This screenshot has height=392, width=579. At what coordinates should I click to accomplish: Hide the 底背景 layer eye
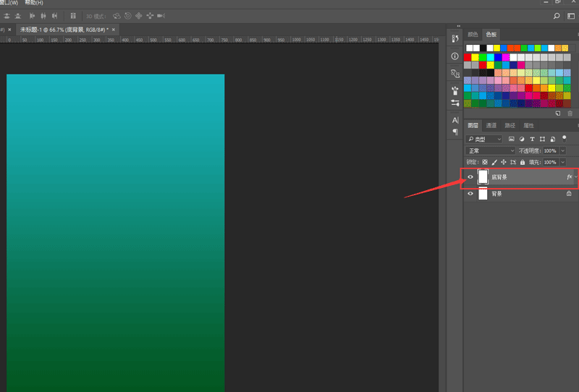[470, 177]
